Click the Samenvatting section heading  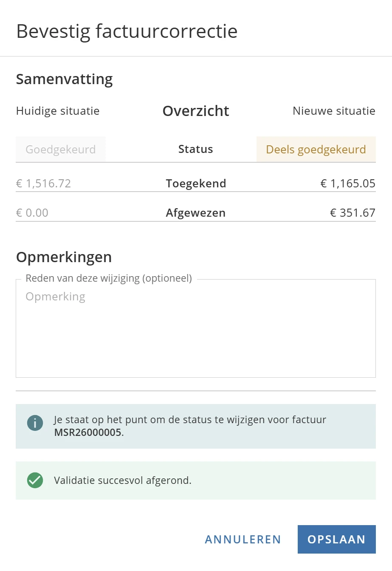click(65, 79)
